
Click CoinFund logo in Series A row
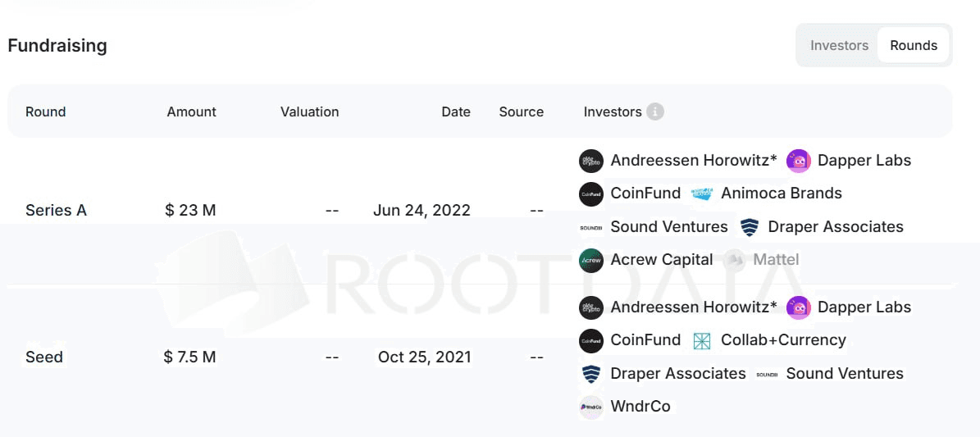coord(590,194)
